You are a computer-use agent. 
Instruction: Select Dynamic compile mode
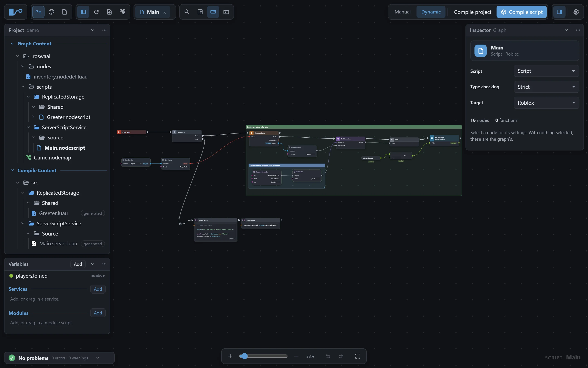(x=431, y=12)
